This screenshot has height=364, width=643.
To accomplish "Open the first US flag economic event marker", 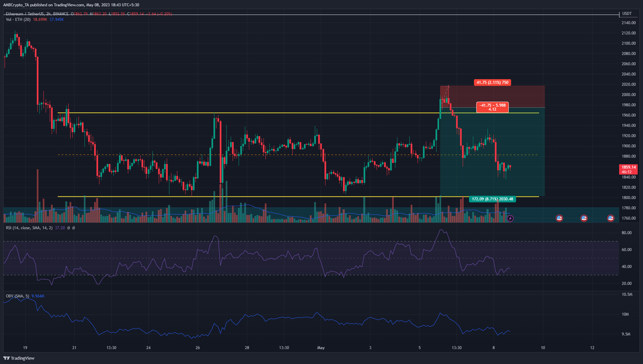I will tap(559, 218).
